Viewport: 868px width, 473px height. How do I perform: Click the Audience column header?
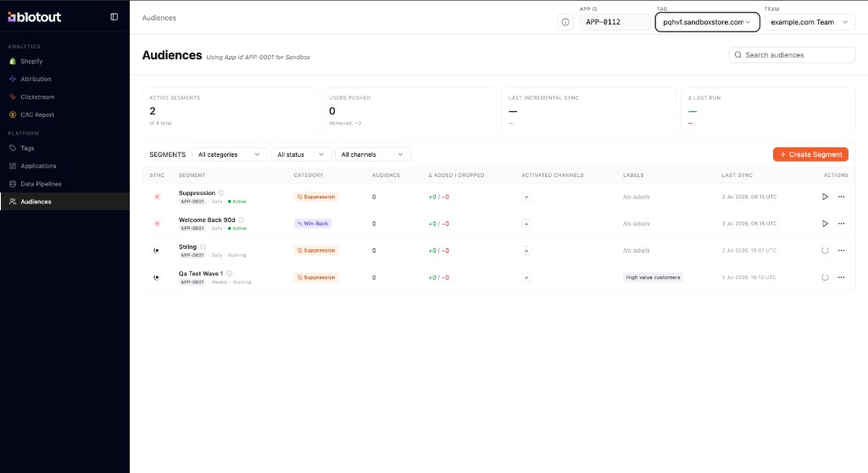click(386, 175)
